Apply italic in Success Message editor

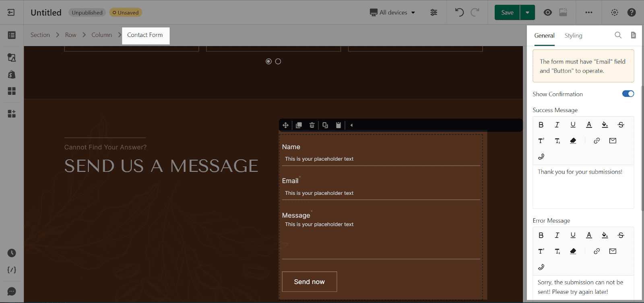(557, 125)
